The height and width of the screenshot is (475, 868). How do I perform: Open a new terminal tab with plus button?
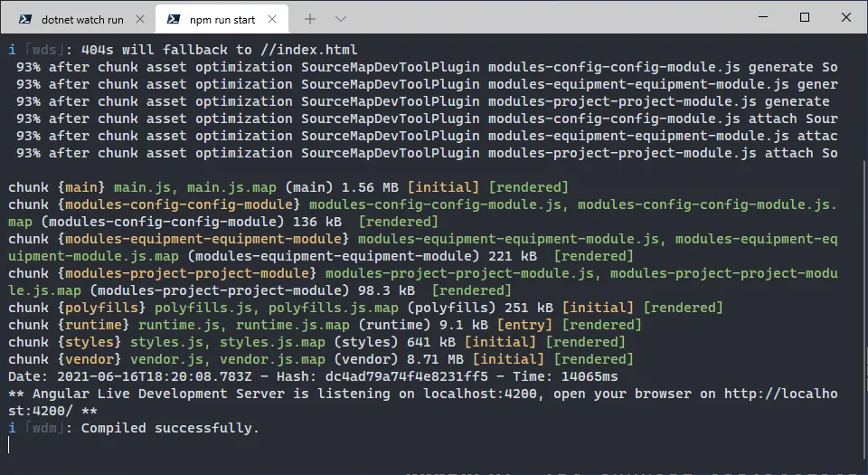click(310, 19)
